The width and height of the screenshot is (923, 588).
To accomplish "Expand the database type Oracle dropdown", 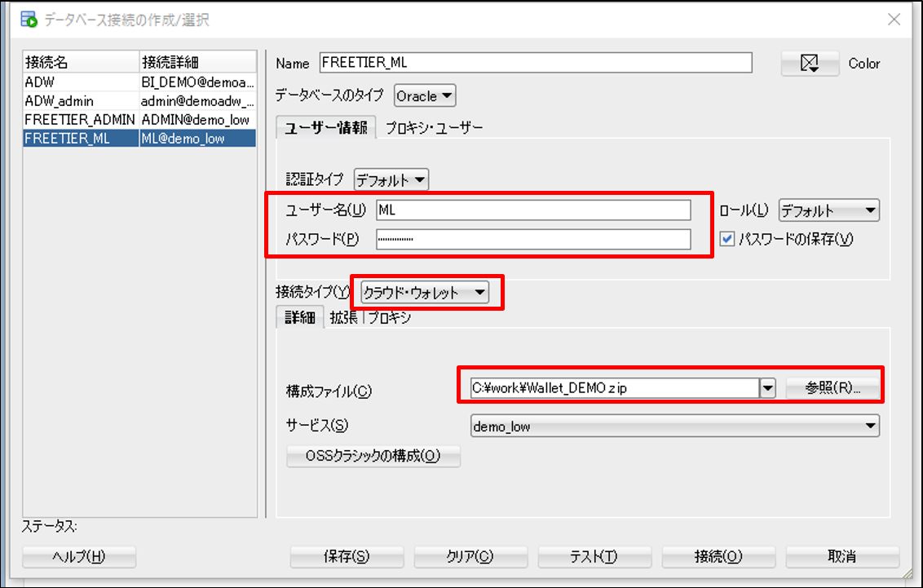I will 425,96.
